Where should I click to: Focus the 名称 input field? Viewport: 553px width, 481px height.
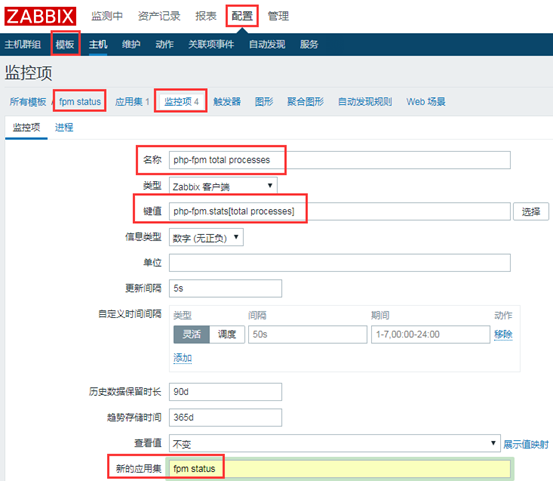tap(340, 160)
